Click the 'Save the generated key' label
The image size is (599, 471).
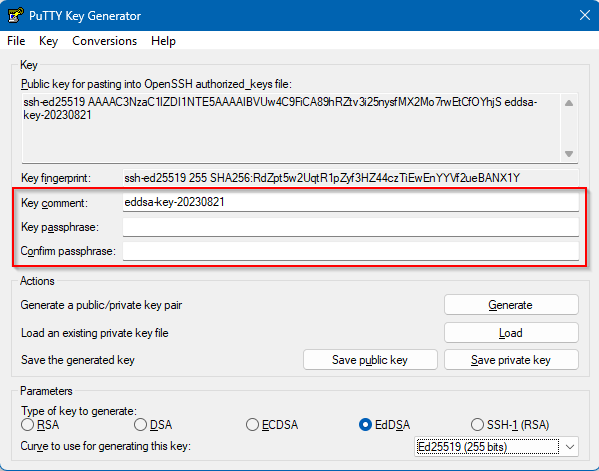click(x=78, y=360)
